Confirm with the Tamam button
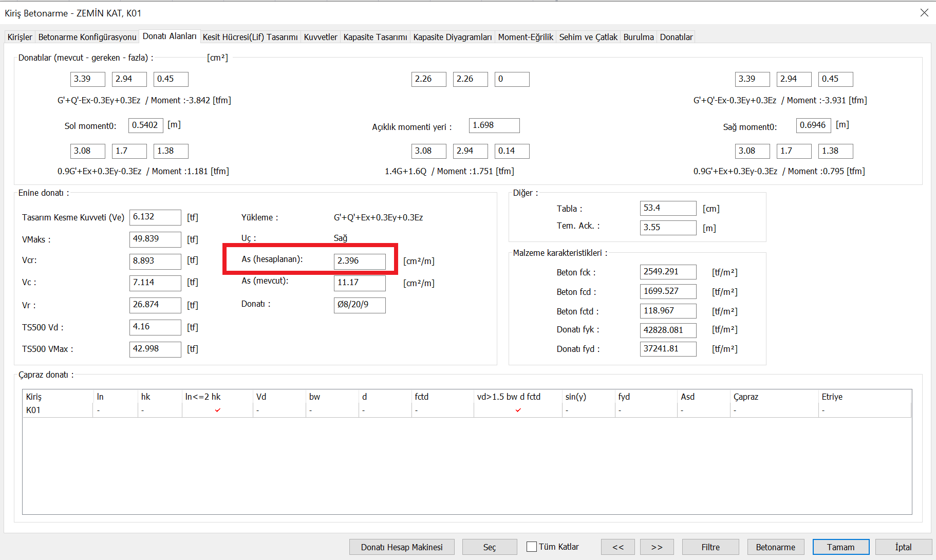 (x=840, y=547)
